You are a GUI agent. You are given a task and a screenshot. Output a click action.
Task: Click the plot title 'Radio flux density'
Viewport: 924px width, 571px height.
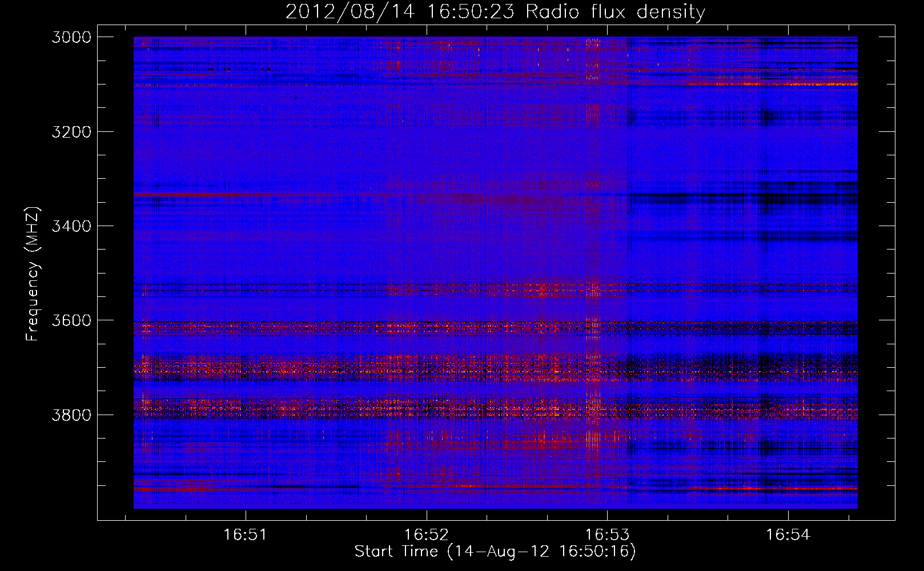615,12
